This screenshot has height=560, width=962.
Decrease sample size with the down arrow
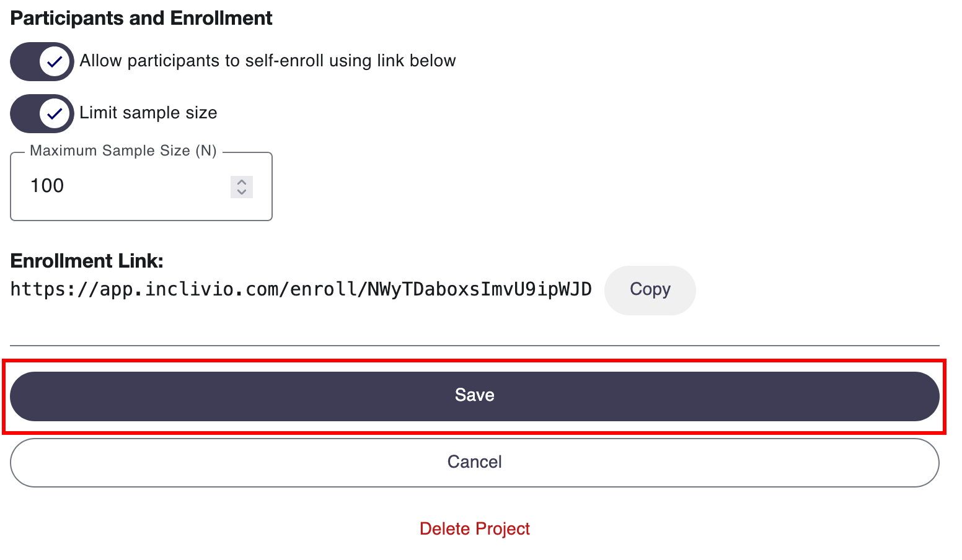click(242, 193)
